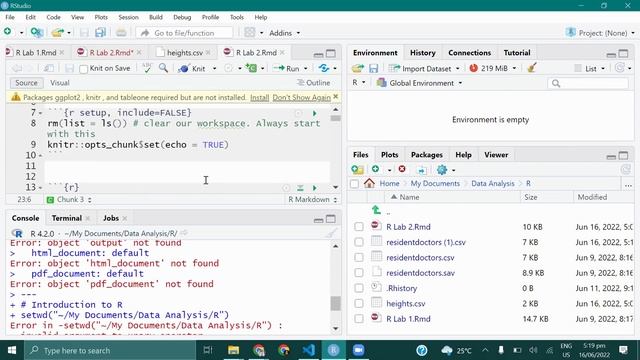Click the Open File folder icon
This screenshot has width=640, height=360.
click(58, 33)
